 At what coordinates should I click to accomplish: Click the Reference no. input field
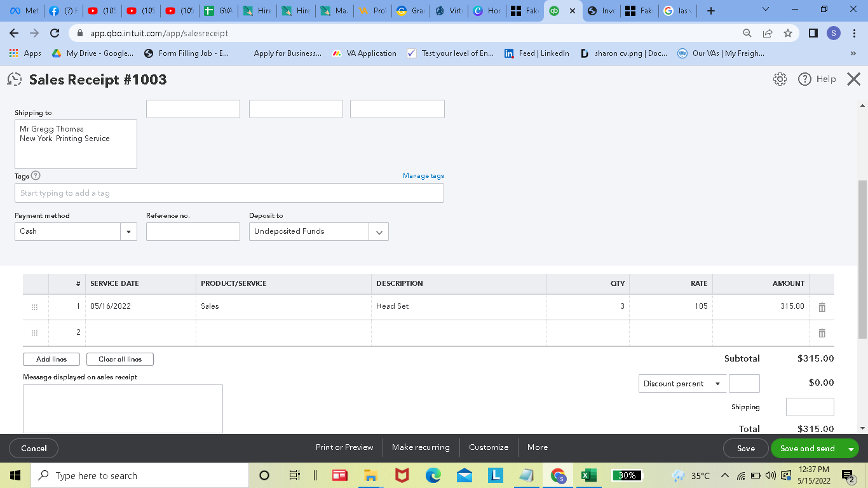click(193, 232)
